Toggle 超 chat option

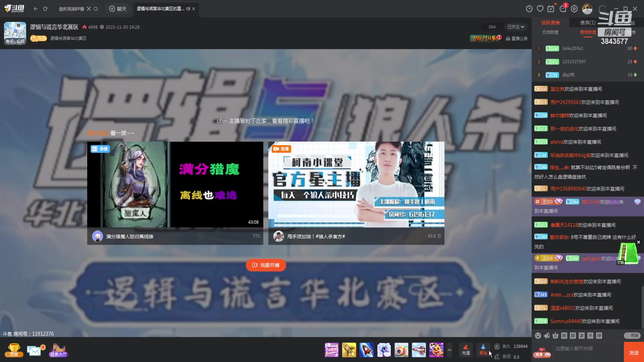(573, 336)
